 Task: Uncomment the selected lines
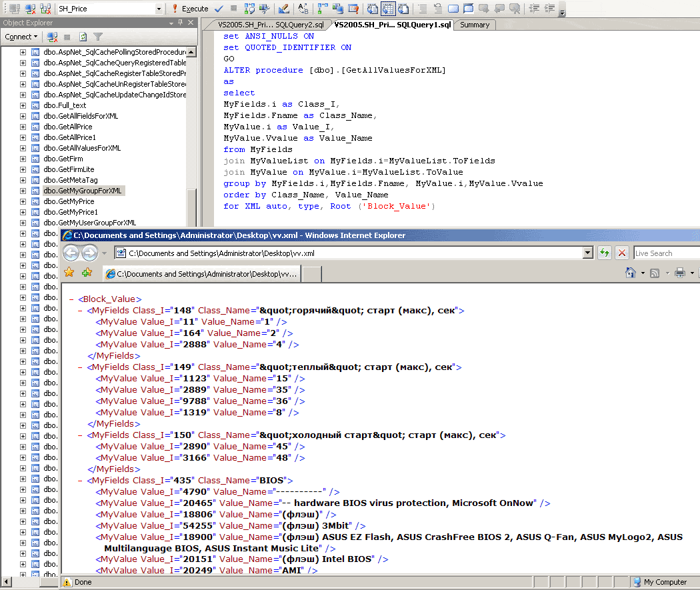438,9
